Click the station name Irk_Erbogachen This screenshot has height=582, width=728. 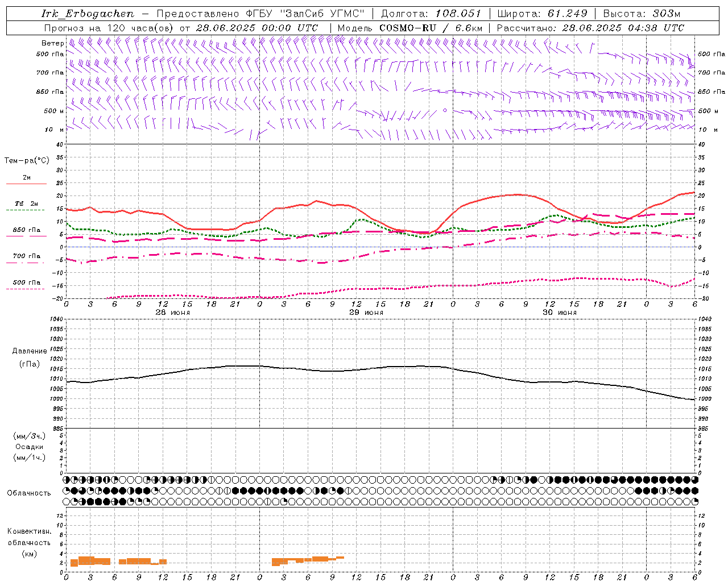[88, 14]
